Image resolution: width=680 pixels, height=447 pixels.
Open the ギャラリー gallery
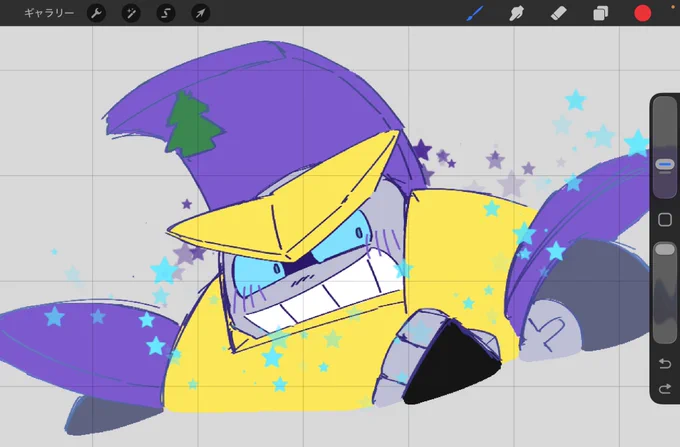tap(49, 13)
